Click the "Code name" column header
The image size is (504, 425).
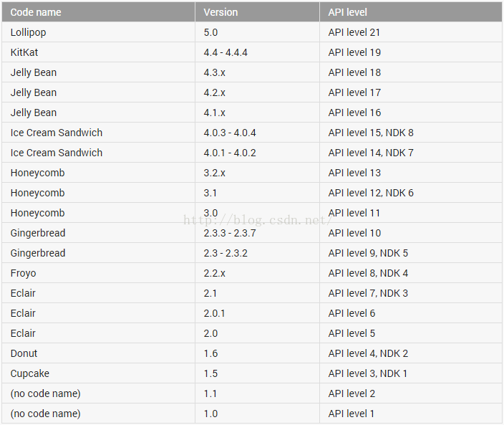pos(36,12)
